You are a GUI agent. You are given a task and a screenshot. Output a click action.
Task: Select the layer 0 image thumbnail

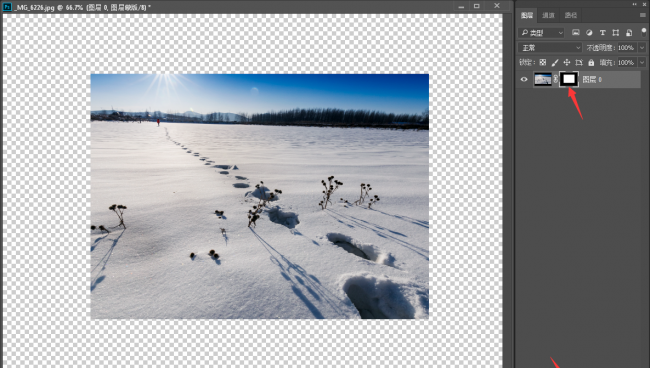tap(543, 79)
